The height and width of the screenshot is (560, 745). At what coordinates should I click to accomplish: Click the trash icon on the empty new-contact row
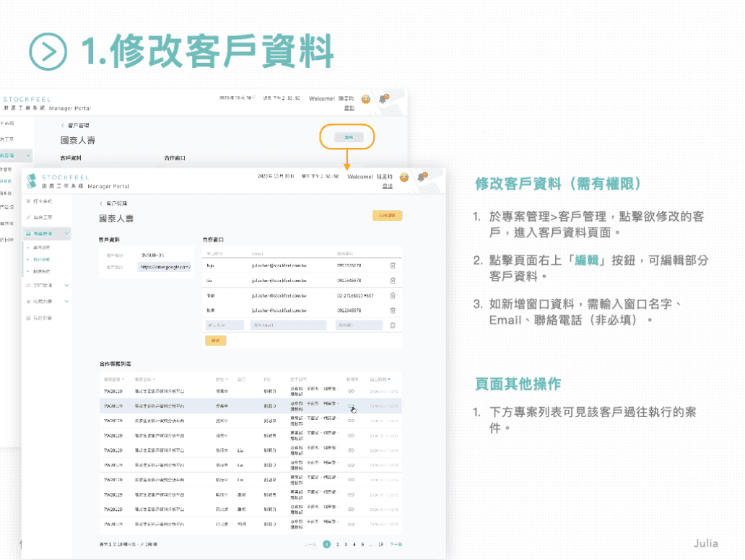pos(392,325)
